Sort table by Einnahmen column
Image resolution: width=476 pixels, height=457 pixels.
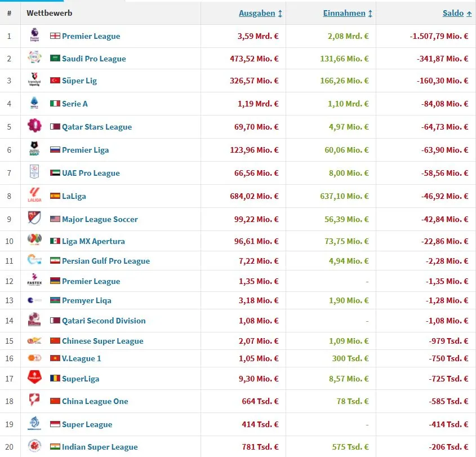tap(348, 14)
